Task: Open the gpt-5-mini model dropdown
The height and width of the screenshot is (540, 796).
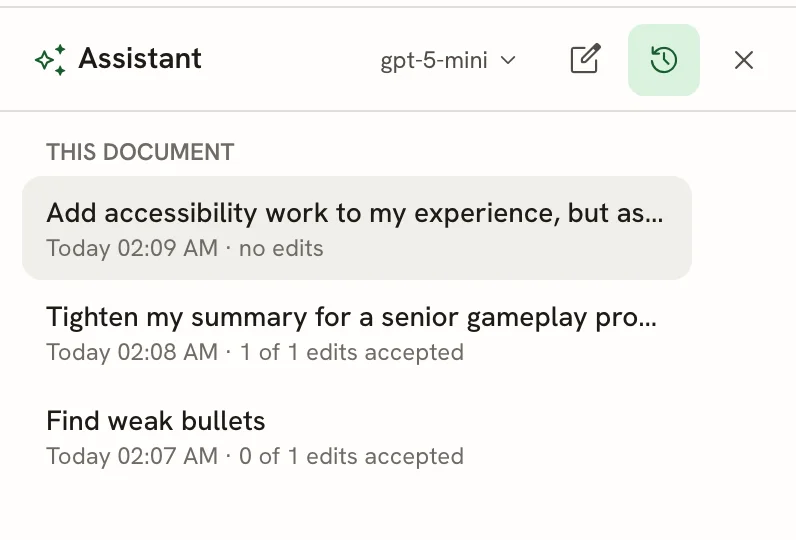Action: 448,60
